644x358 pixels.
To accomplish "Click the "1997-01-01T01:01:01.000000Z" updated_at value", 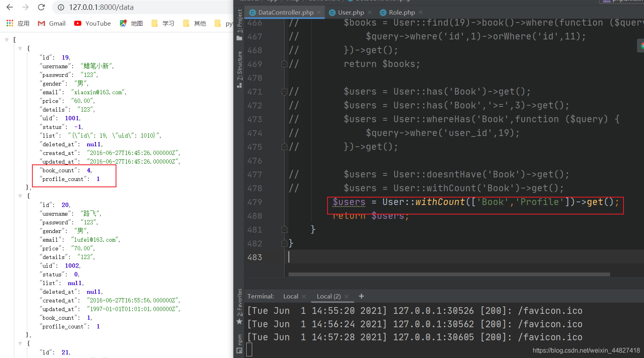I will click(133, 309).
